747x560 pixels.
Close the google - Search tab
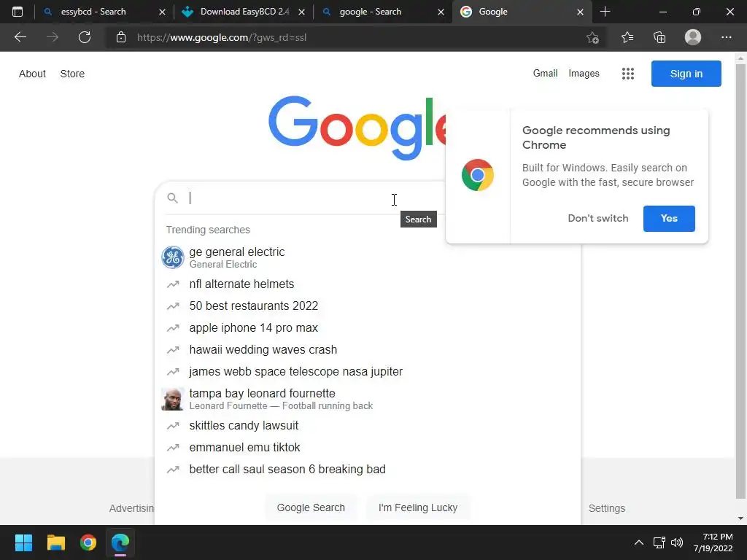(x=441, y=12)
